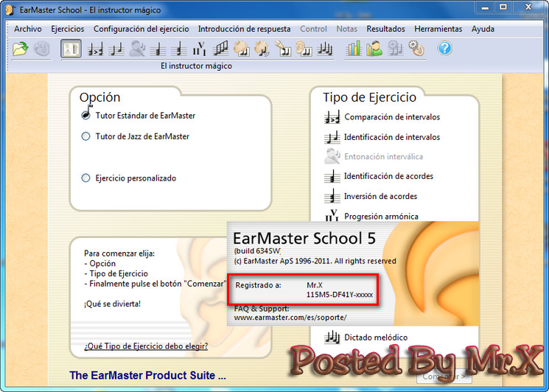The width and height of the screenshot is (549, 392).
Task: Open the Herramientas menu
Action: 438,29
